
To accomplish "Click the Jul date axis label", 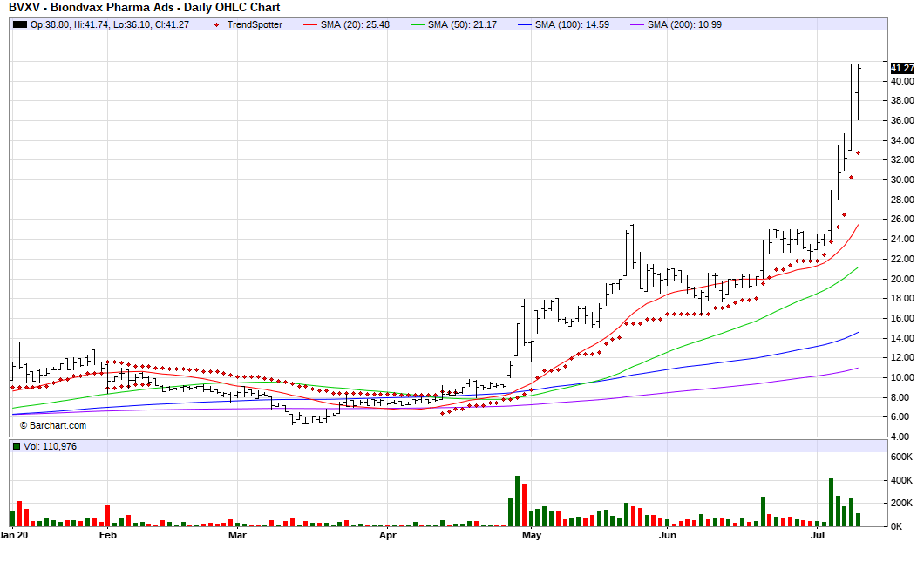I will click(818, 536).
